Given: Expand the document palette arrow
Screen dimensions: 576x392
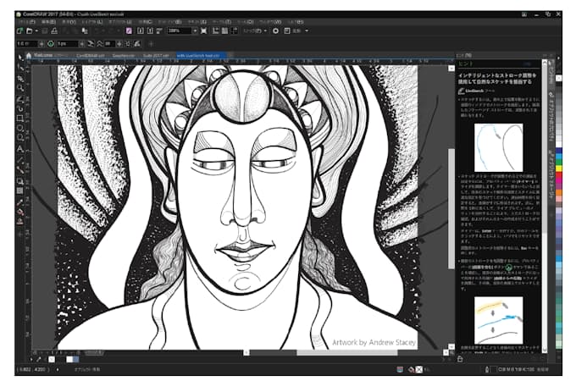Looking at the screenshot, I should (31, 359).
